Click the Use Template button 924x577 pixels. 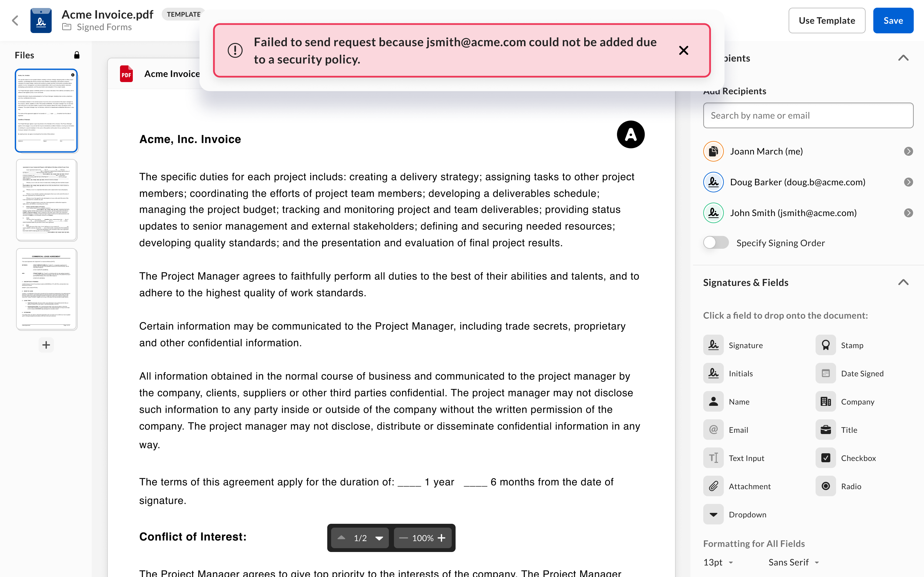pos(827,21)
